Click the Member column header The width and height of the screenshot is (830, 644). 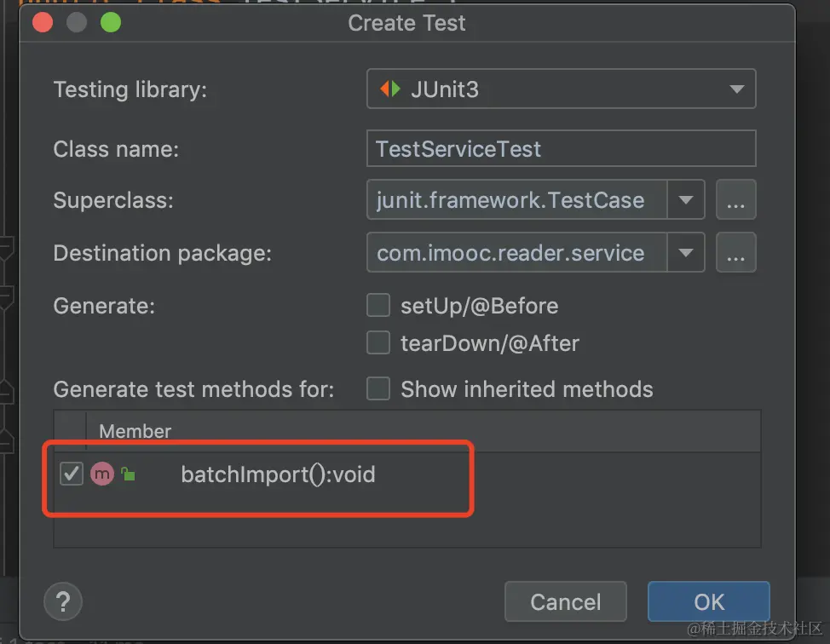pos(135,431)
